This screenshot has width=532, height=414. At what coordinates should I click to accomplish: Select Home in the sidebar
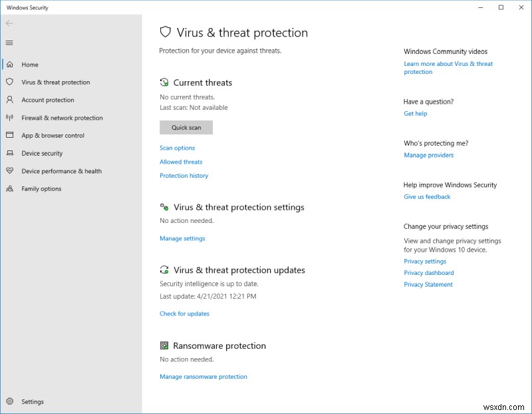[x=30, y=65]
